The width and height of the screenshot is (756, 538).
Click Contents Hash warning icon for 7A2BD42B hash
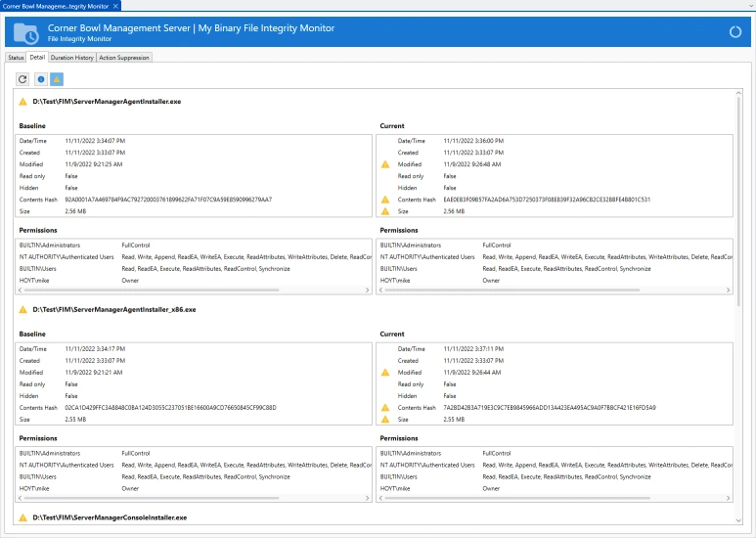click(385, 408)
